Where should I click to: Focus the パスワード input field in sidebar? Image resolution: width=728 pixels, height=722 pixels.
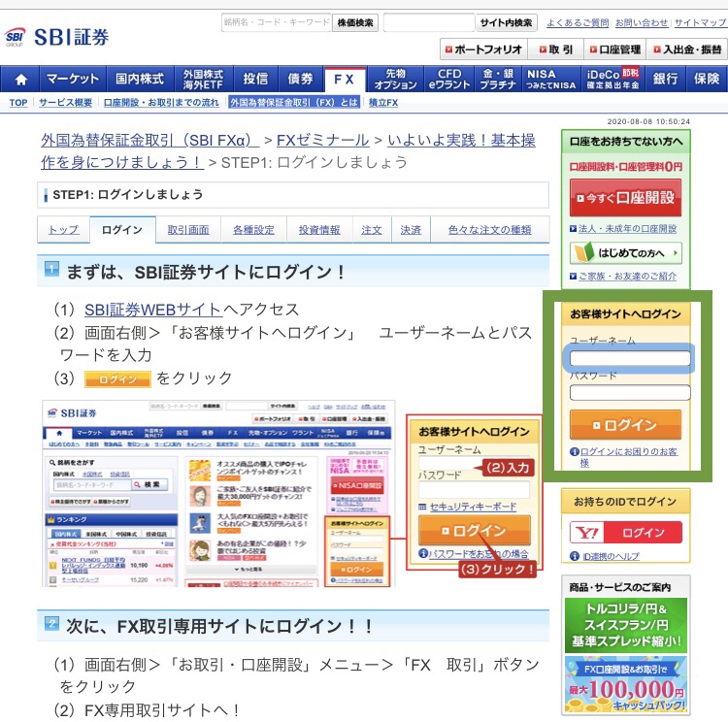tap(630, 392)
